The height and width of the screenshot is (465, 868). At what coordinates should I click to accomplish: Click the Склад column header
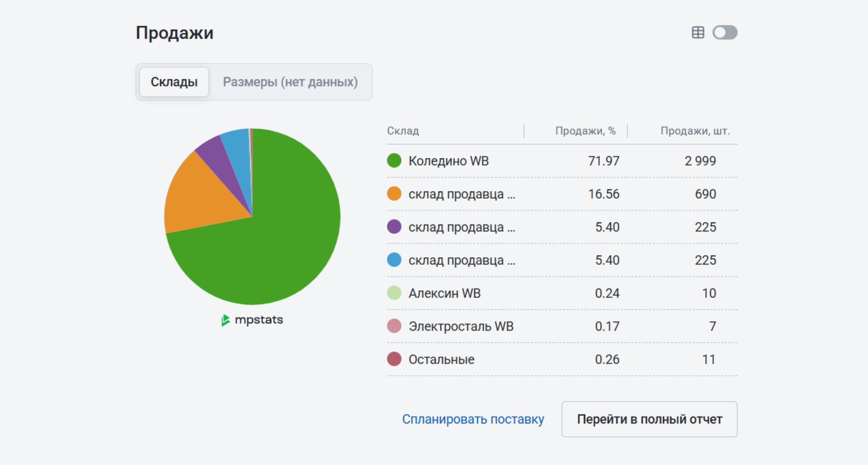pos(403,131)
